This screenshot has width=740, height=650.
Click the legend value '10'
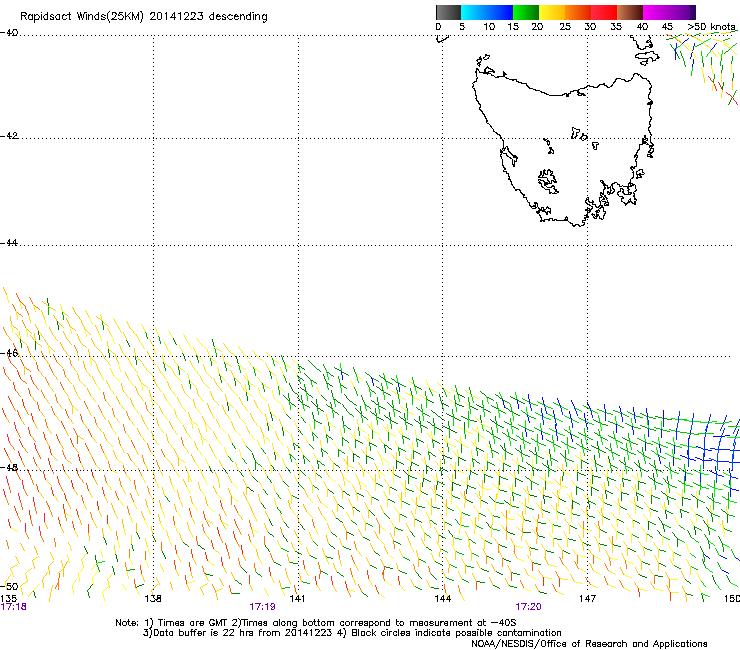pyautogui.click(x=489, y=27)
